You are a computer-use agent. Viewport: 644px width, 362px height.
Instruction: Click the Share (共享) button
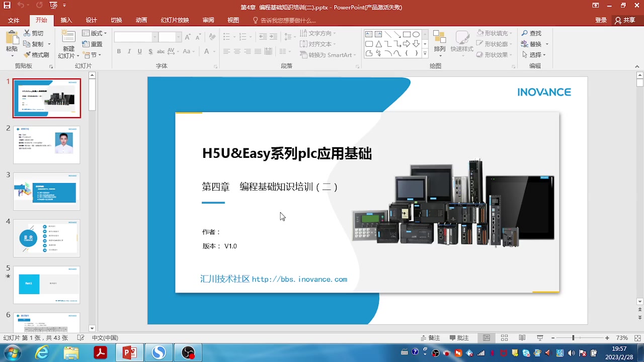pos(625,20)
